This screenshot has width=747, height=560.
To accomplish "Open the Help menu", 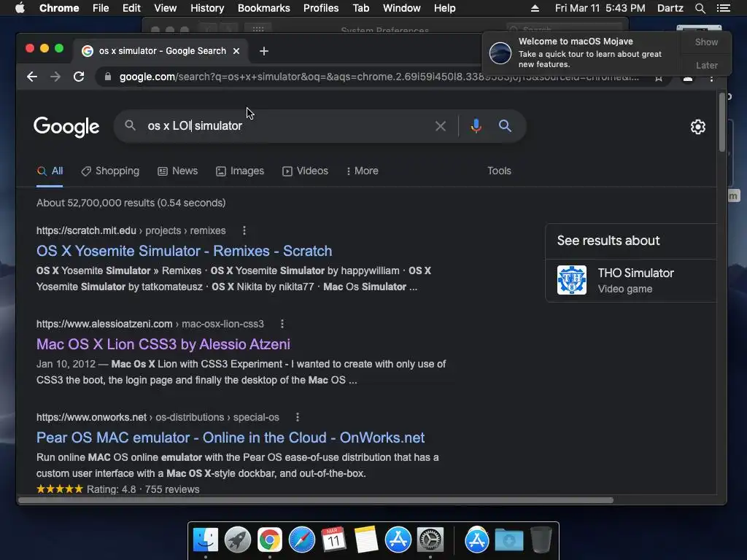I will point(444,8).
